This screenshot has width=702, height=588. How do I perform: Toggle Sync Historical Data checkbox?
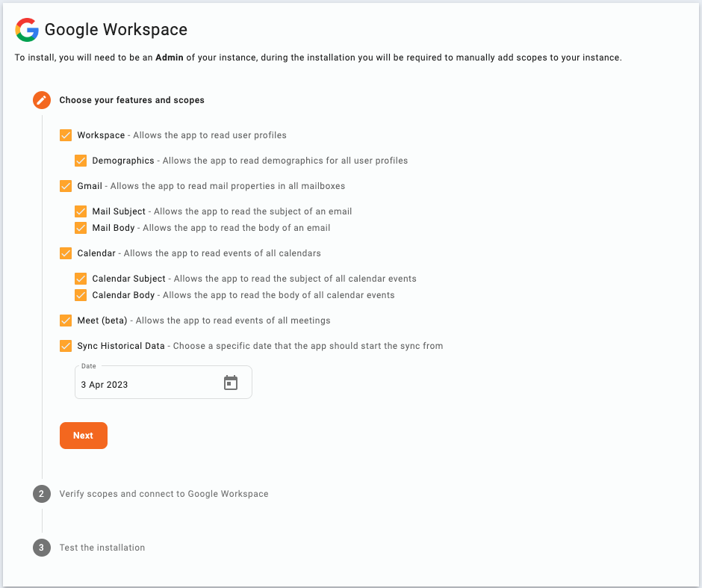click(x=66, y=346)
